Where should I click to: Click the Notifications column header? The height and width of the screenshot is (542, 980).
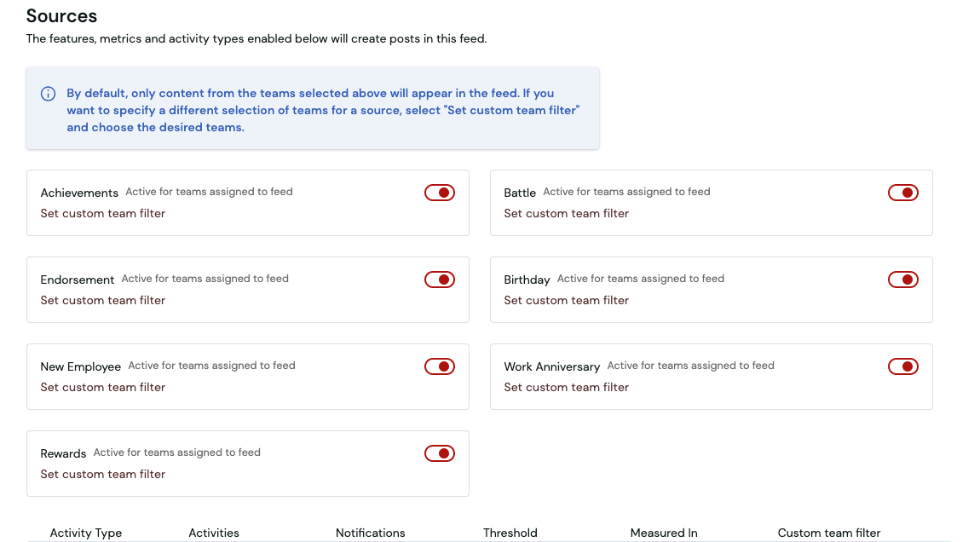coord(370,533)
